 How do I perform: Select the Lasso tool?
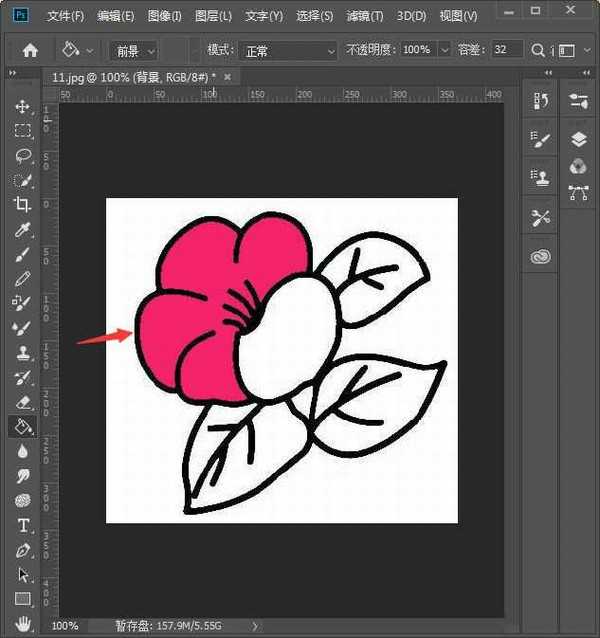pyautogui.click(x=22, y=155)
